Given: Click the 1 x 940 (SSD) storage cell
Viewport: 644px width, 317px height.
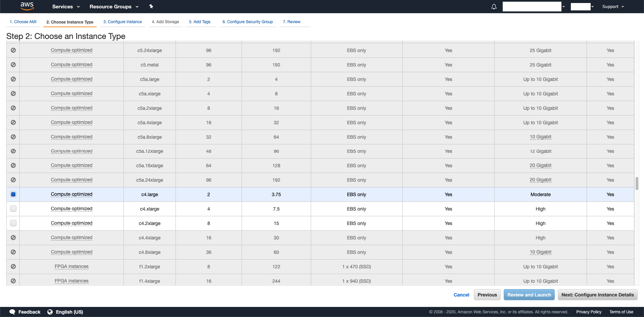Looking at the screenshot, I should pyautogui.click(x=357, y=281).
